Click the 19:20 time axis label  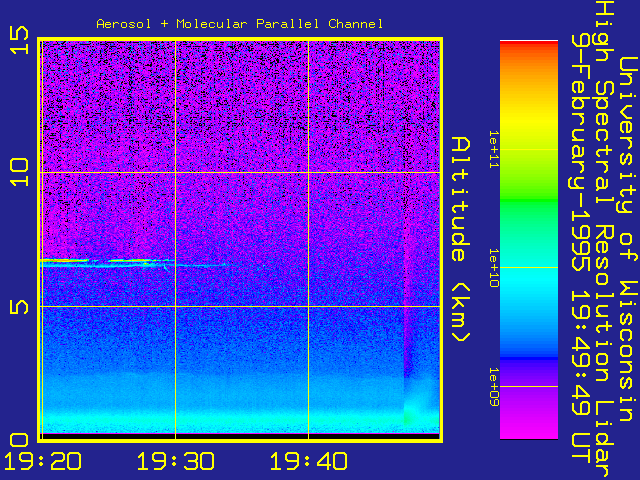42,461
